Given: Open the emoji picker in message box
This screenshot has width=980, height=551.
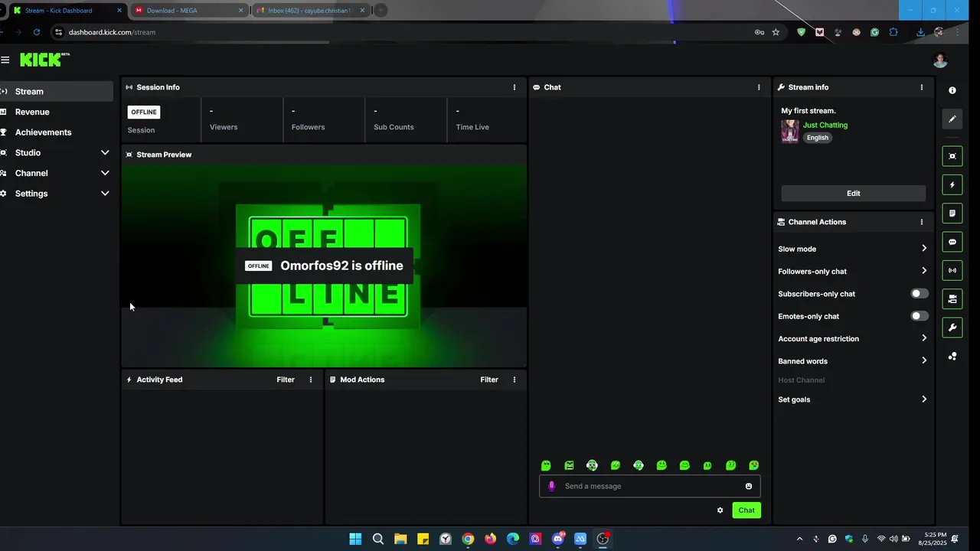Looking at the screenshot, I should [x=749, y=486].
